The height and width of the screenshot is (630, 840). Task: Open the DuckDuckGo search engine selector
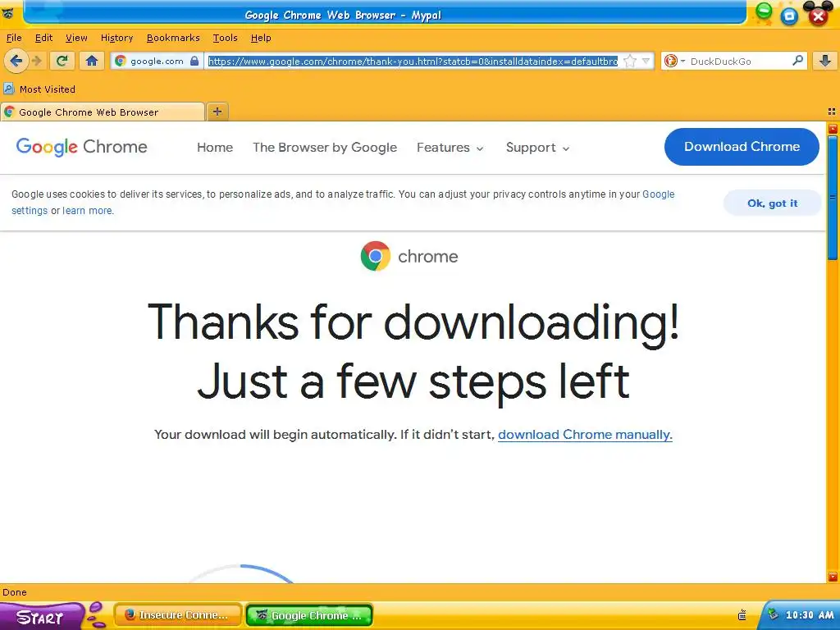[x=674, y=61]
